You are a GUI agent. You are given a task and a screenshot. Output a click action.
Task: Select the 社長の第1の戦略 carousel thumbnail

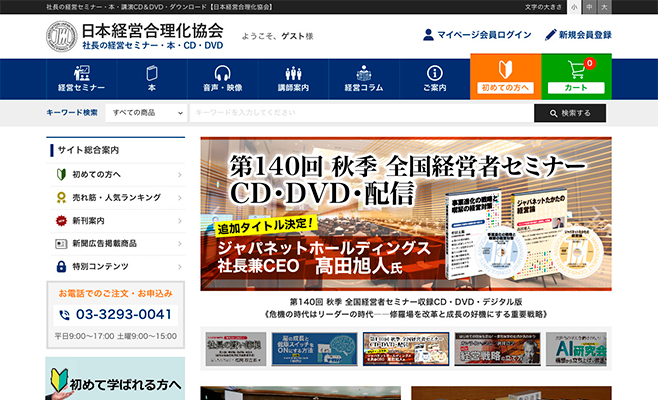click(236, 349)
